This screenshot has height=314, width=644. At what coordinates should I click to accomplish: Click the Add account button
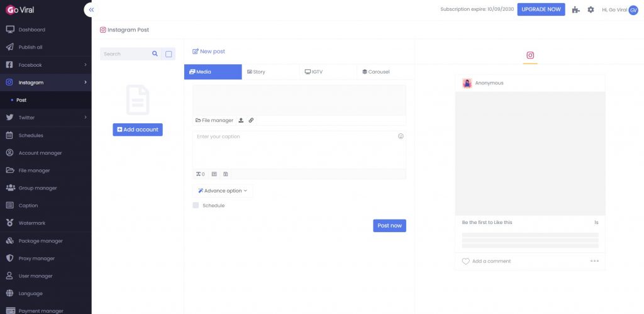click(x=138, y=130)
